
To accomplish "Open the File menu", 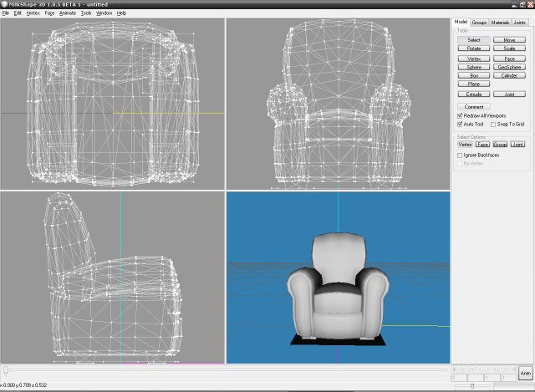I will tap(6, 13).
